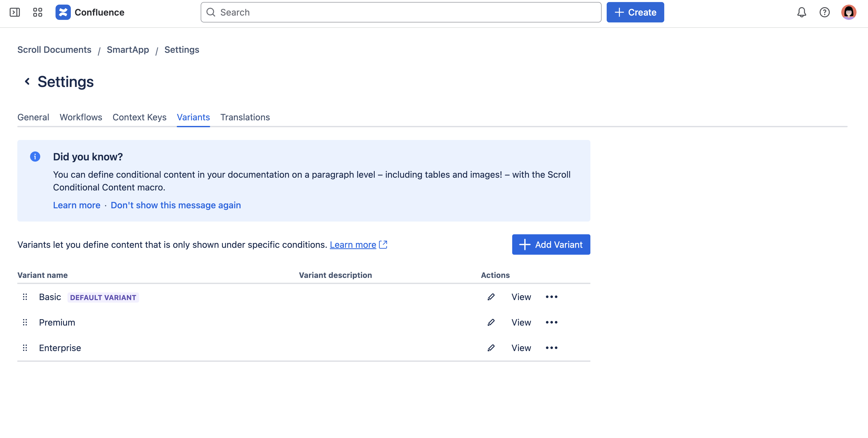Open Scroll Documents from the breadcrumb
This screenshot has width=868, height=438.
(x=54, y=49)
